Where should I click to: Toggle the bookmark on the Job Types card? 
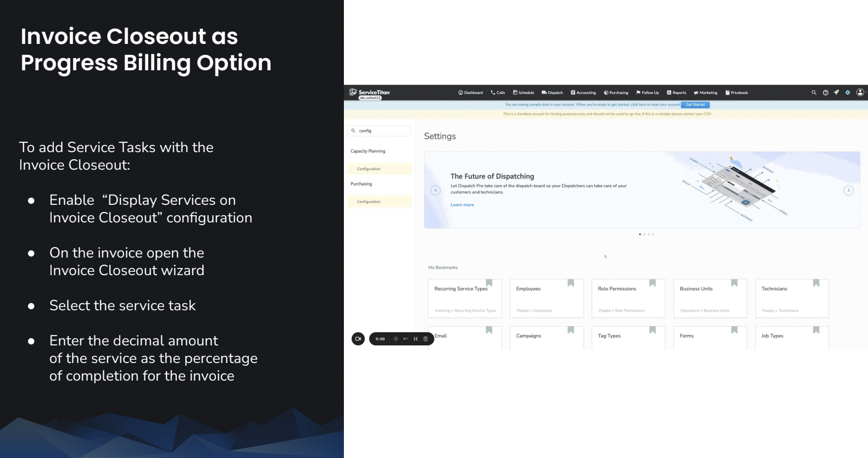click(816, 330)
